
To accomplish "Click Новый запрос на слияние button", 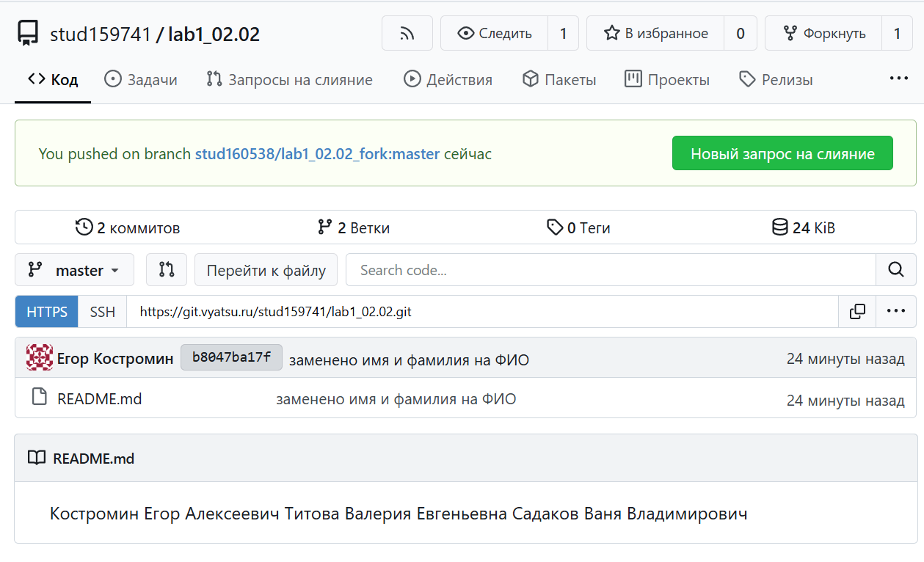I will click(782, 153).
